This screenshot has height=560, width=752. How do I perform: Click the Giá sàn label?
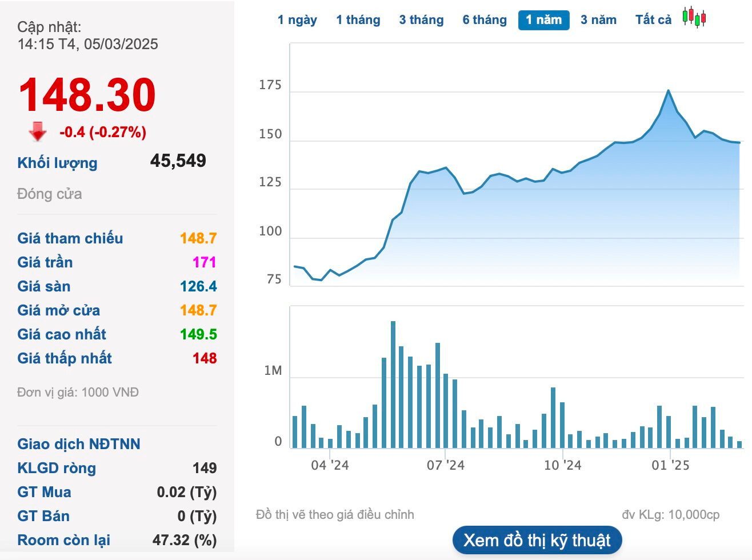click(44, 286)
